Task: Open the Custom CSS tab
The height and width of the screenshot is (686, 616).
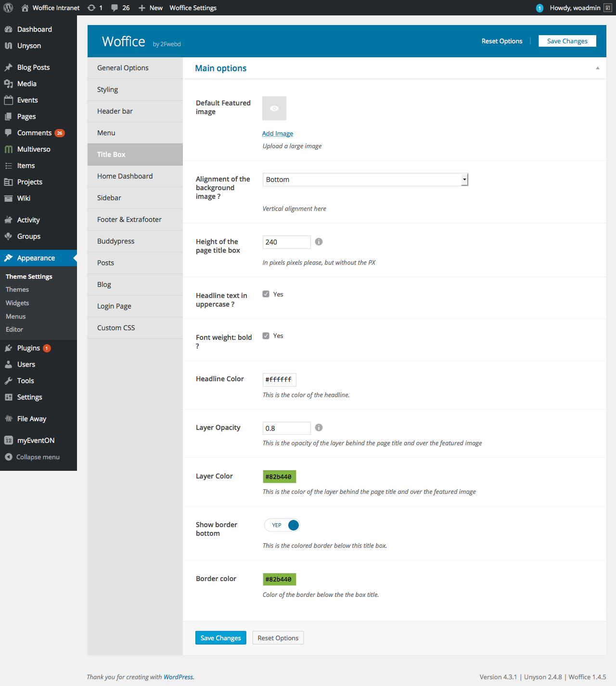Action: click(135, 328)
